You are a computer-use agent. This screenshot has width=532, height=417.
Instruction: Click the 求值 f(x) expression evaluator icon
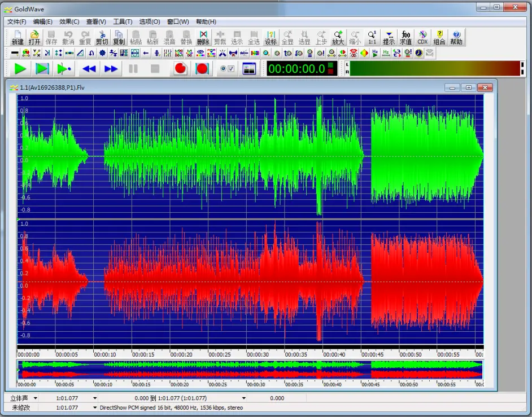click(x=406, y=37)
